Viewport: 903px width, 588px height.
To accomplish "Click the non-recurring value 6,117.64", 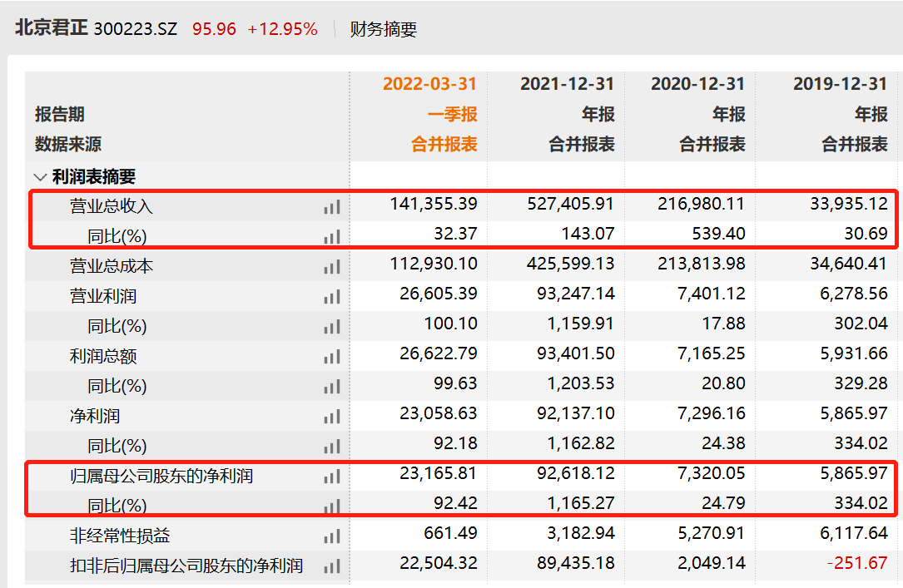I will [x=854, y=533].
